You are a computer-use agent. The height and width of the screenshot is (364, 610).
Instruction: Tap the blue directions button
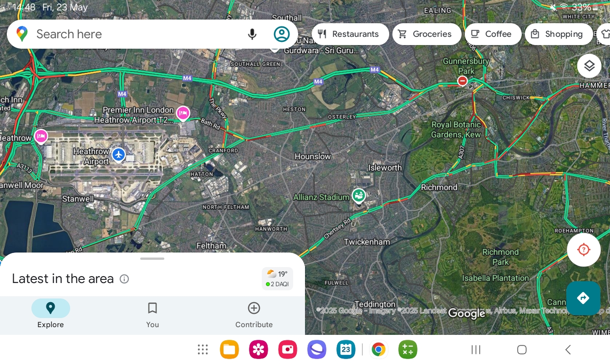pyautogui.click(x=583, y=298)
